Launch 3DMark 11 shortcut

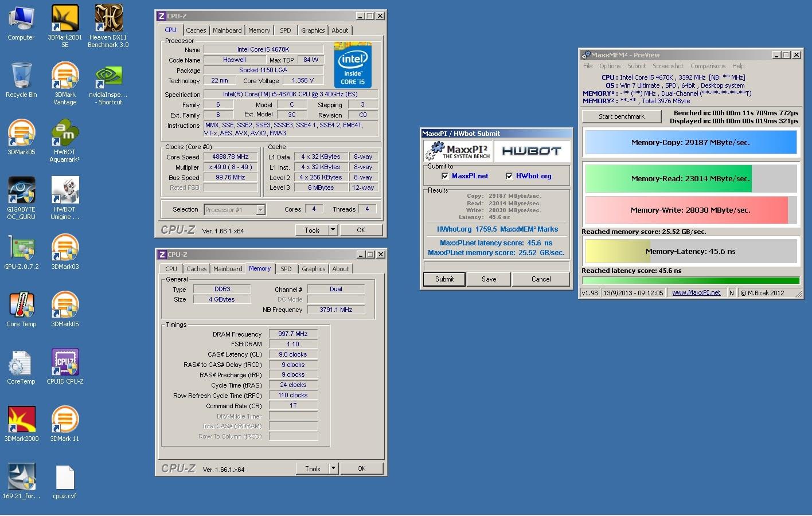tap(65, 419)
